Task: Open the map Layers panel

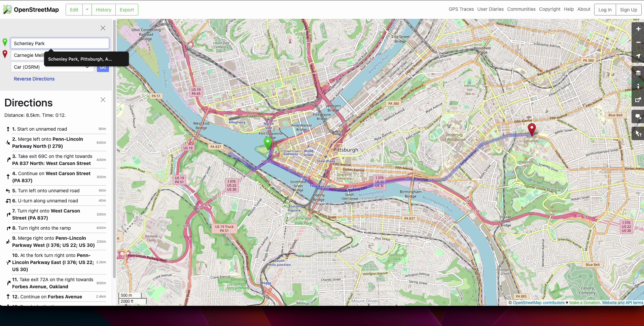Action: (638, 73)
